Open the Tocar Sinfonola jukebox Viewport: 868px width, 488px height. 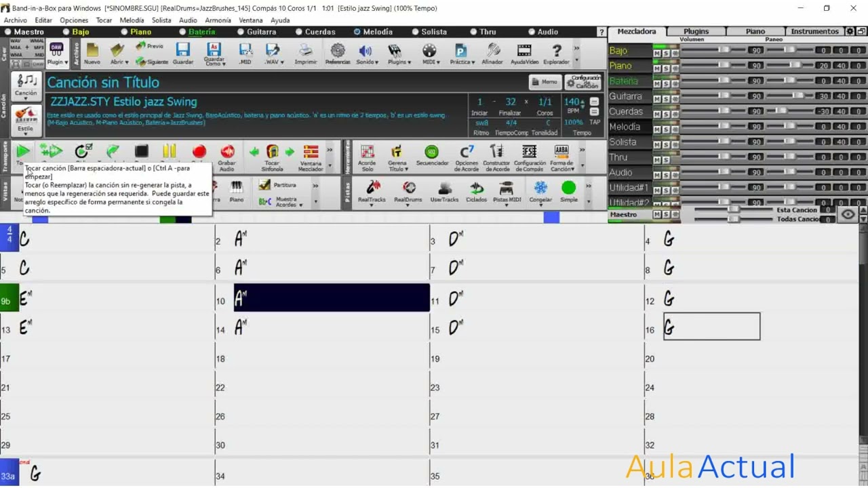pos(272,157)
